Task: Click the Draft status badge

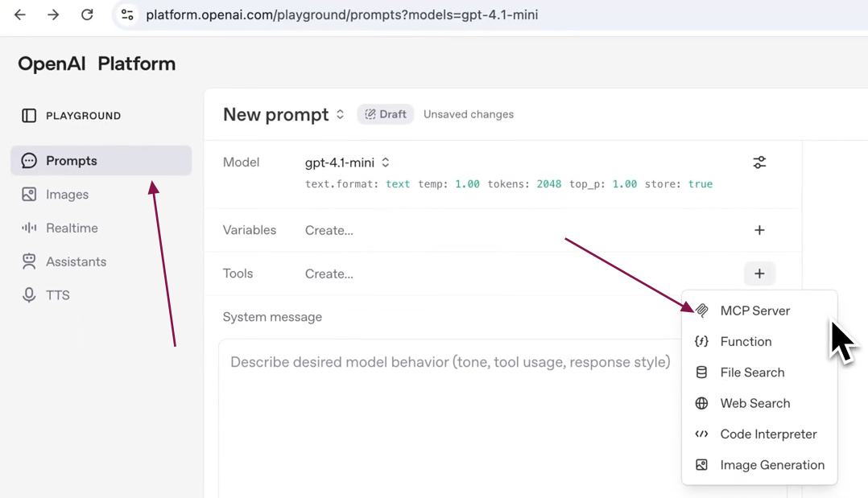Action: (x=385, y=114)
